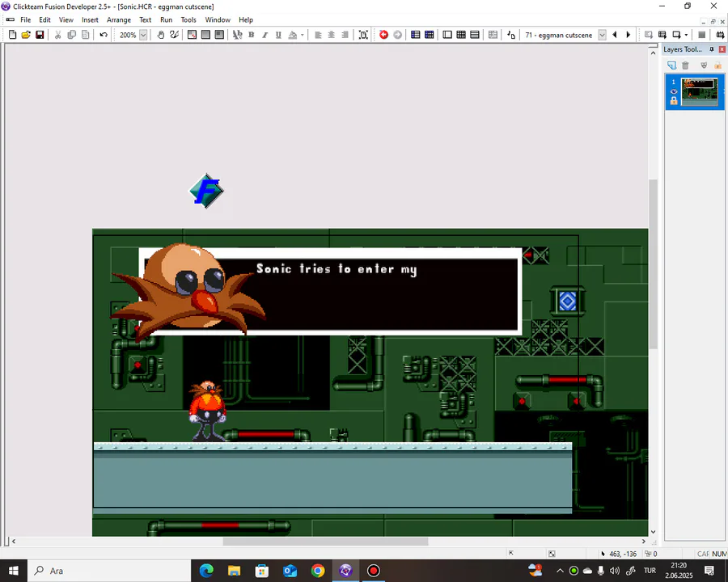Toggle layer 1 lock icon
Viewport: 728px width, 582px height.
coord(674,101)
